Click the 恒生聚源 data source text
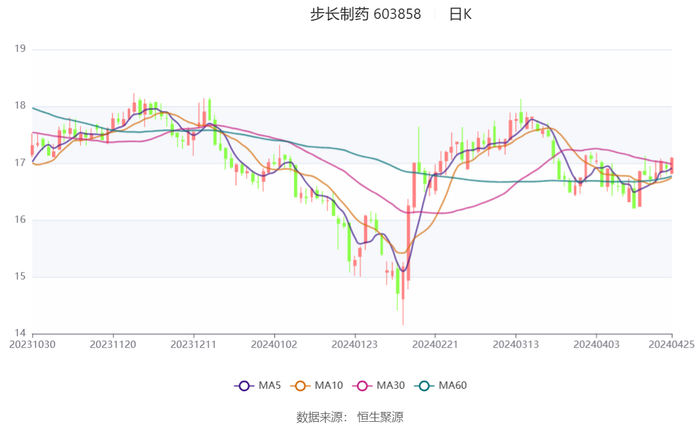Viewport: 700px width, 426px height. tap(381, 416)
